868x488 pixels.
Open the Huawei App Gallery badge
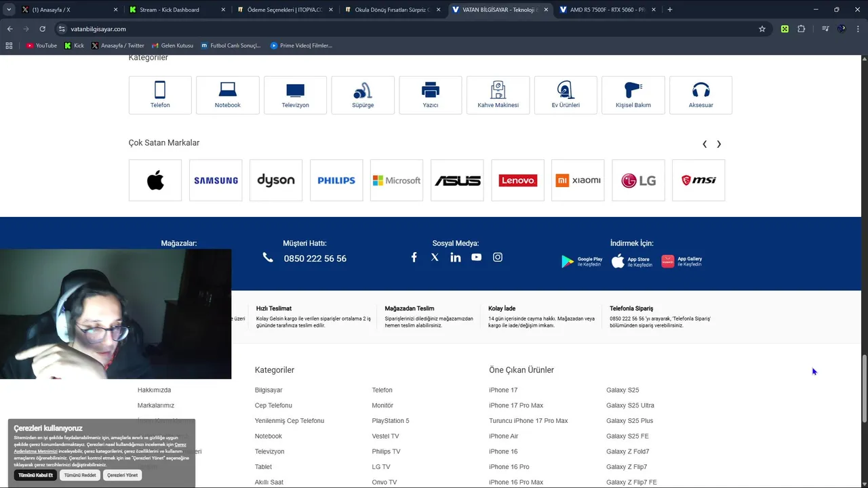(x=682, y=262)
